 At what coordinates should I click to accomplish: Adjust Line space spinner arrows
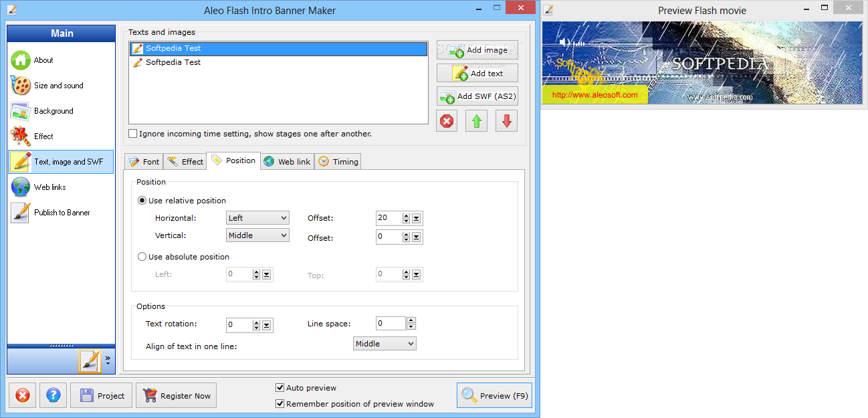click(x=411, y=324)
